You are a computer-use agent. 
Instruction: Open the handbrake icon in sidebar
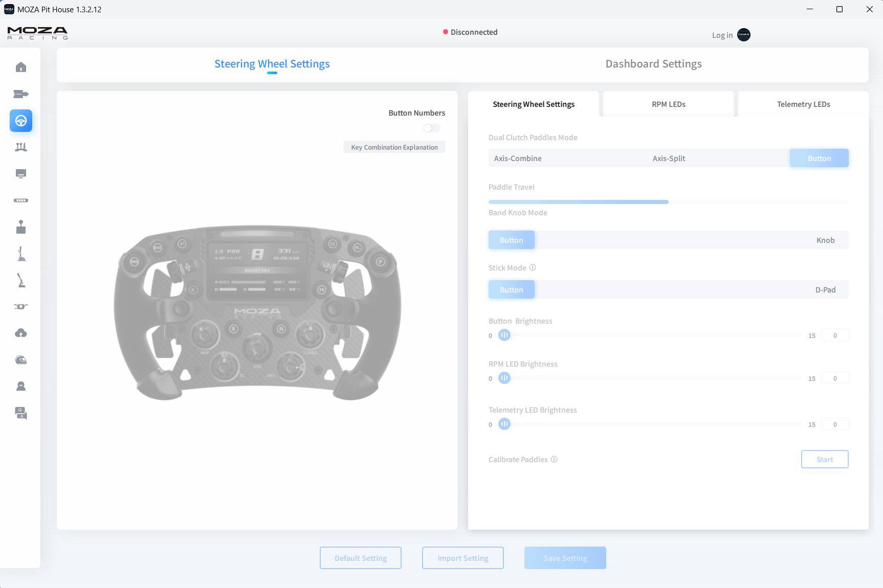click(x=21, y=280)
